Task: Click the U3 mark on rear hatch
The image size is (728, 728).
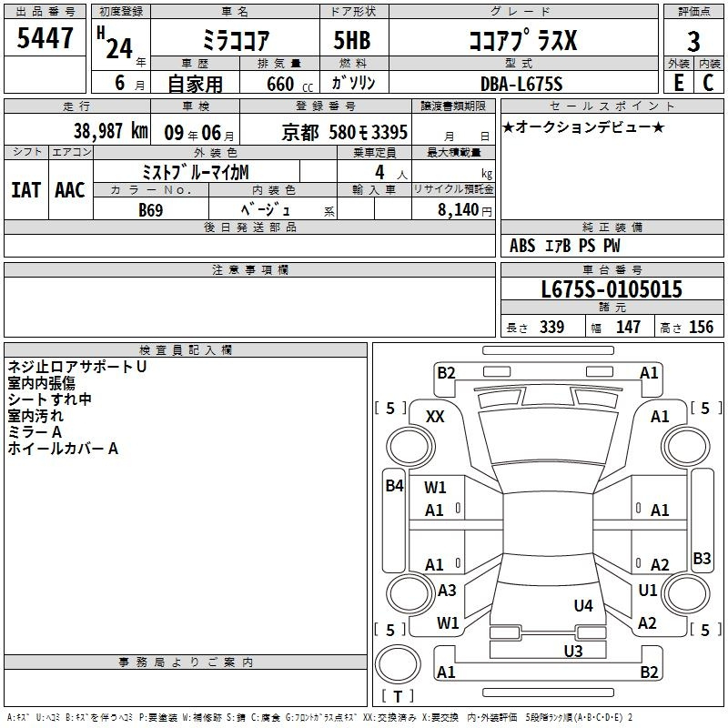Action: 573,651
